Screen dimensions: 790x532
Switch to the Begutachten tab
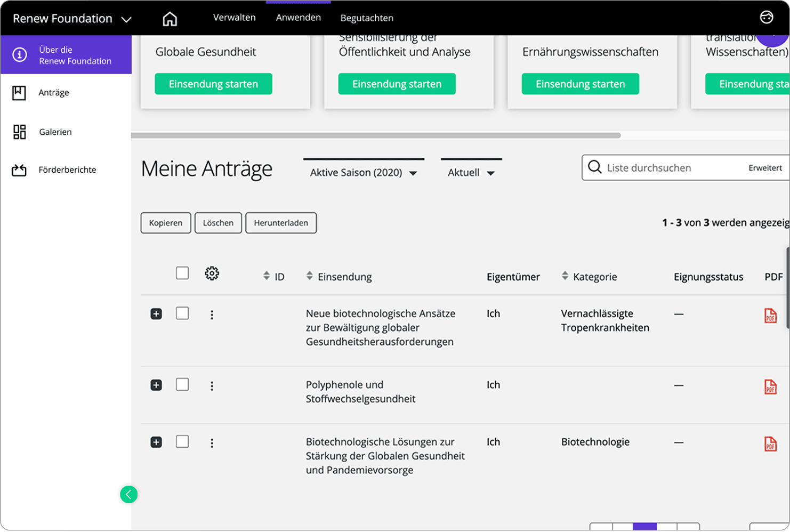[x=367, y=18]
